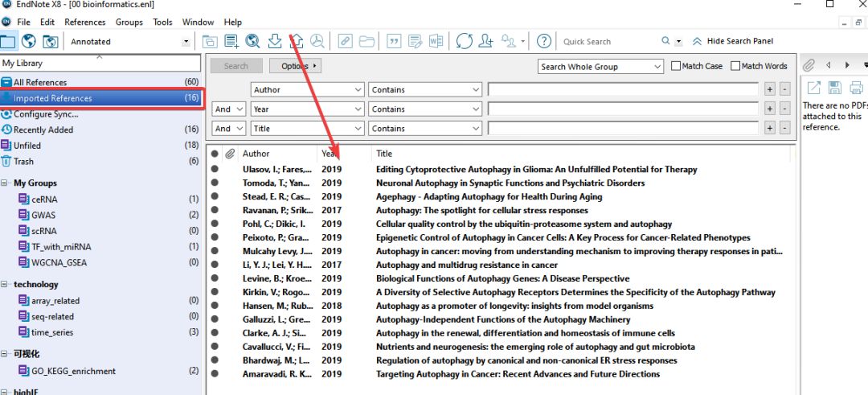Click the Sync Library icon
868x395 pixels.
(x=465, y=41)
